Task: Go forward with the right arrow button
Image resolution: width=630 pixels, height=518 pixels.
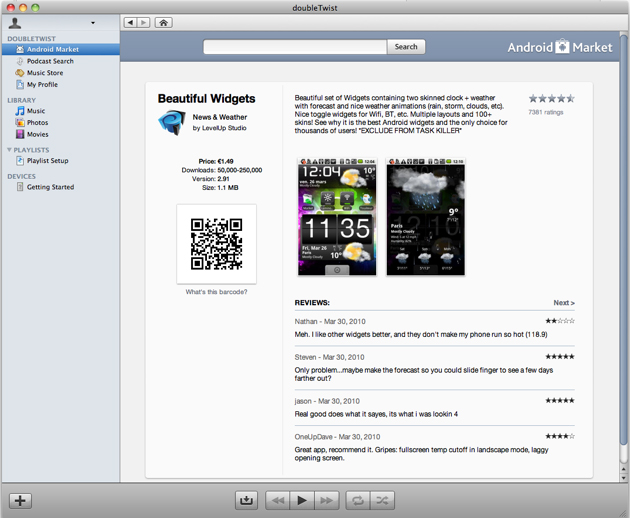Action: (x=143, y=23)
